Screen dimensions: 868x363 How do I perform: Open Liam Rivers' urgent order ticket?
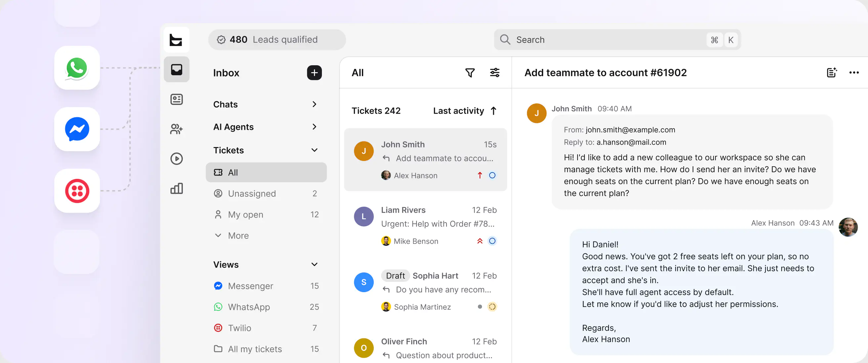click(425, 225)
